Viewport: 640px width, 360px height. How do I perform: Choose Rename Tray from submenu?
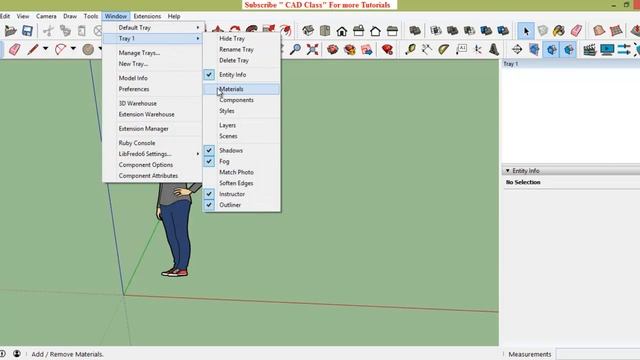pos(241,49)
